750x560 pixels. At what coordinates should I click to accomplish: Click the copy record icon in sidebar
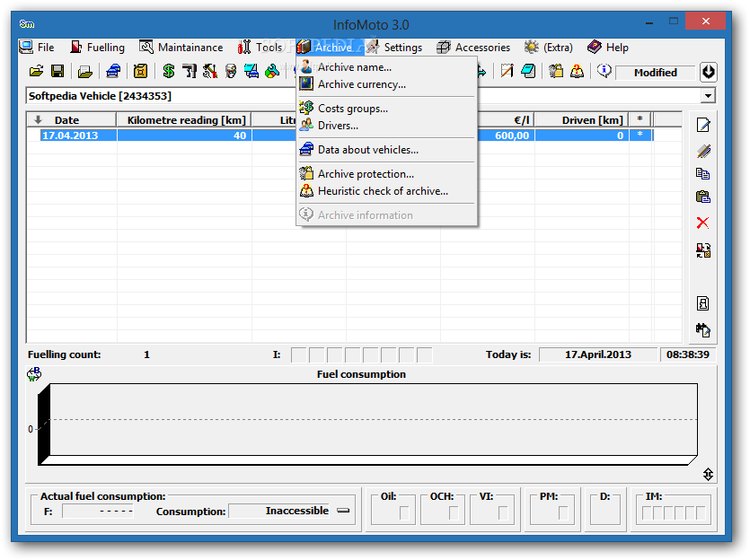click(x=703, y=174)
